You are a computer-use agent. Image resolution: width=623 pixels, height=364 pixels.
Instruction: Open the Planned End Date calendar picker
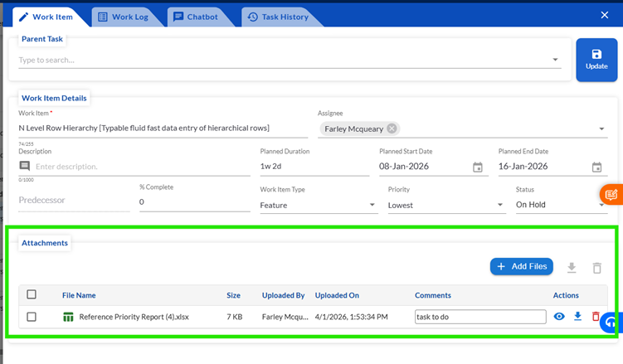tap(596, 167)
